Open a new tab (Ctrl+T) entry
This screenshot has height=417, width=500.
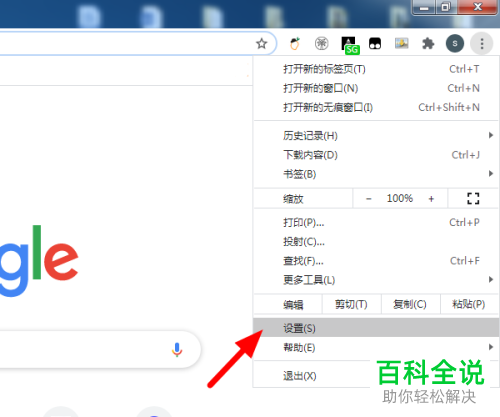point(376,69)
